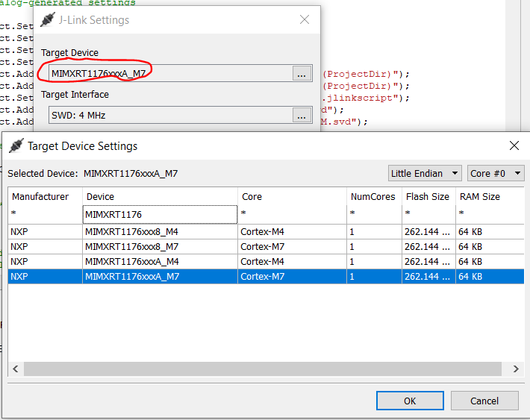Open Target Interface browse ellipsis button
This screenshot has width=530, height=420.
pyautogui.click(x=302, y=115)
